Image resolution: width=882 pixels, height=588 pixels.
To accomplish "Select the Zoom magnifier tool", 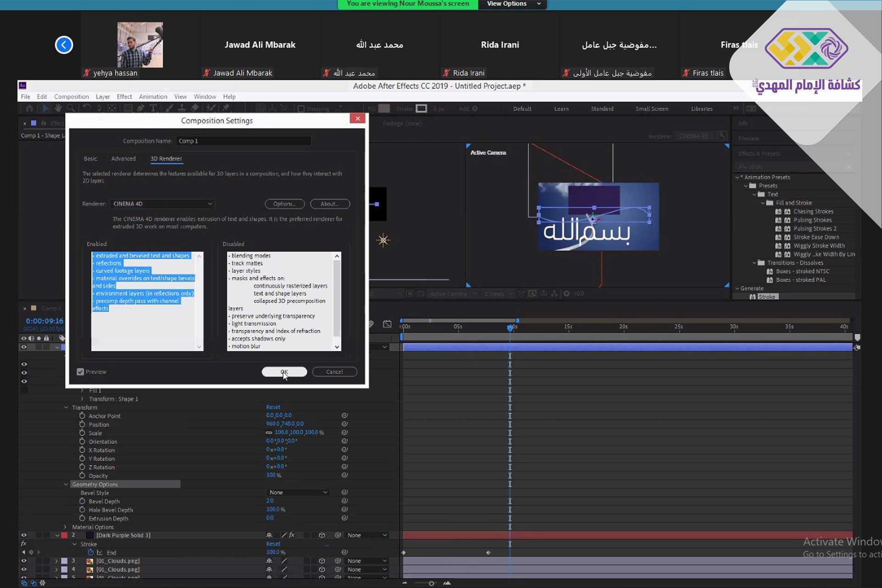I will tap(71, 108).
